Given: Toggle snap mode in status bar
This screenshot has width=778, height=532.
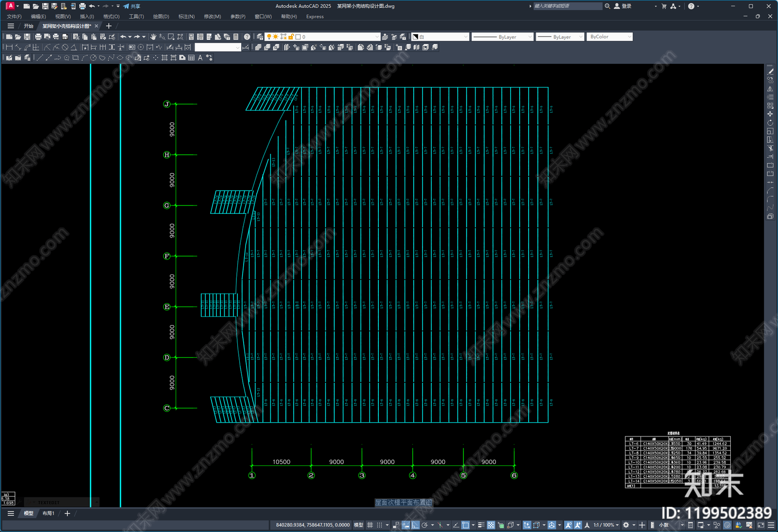Looking at the screenshot, I should coord(379,525).
